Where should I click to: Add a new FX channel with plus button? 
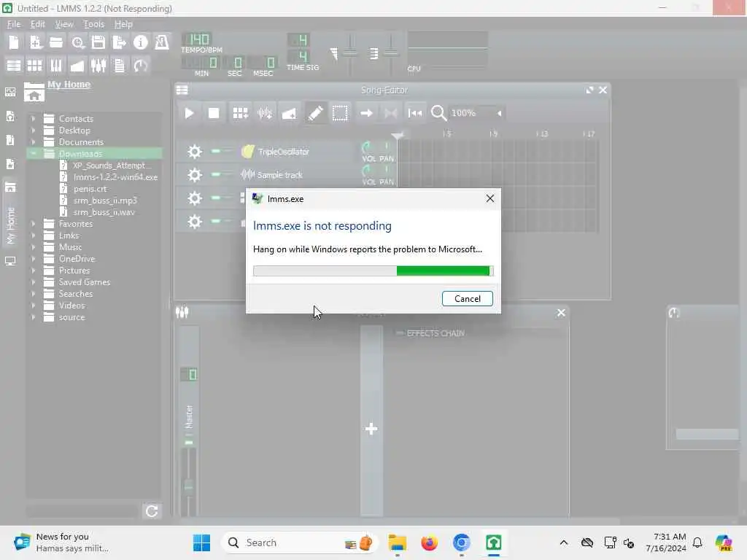(371, 429)
